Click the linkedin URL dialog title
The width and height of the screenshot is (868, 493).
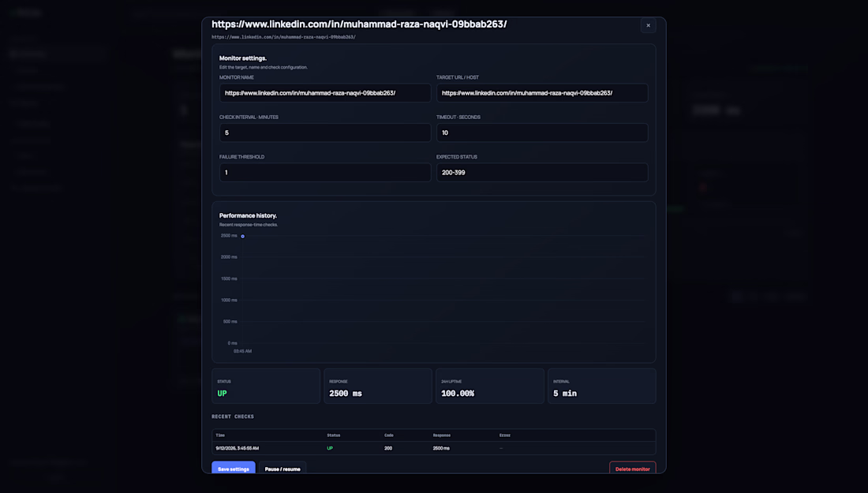pos(359,24)
